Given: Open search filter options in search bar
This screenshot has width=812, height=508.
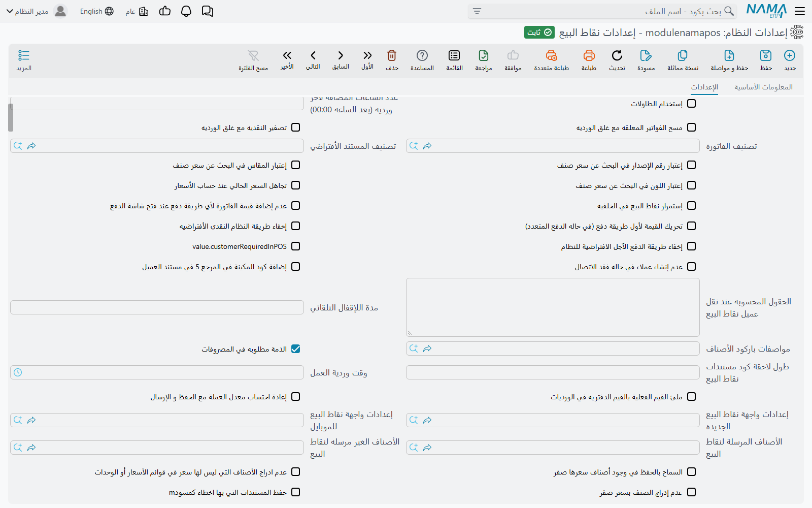Looking at the screenshot, I should tap(477, 11).
